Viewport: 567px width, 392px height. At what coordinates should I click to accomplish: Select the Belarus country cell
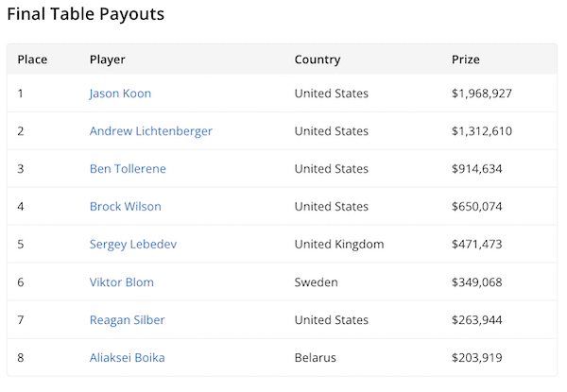[x=316, y=358]
